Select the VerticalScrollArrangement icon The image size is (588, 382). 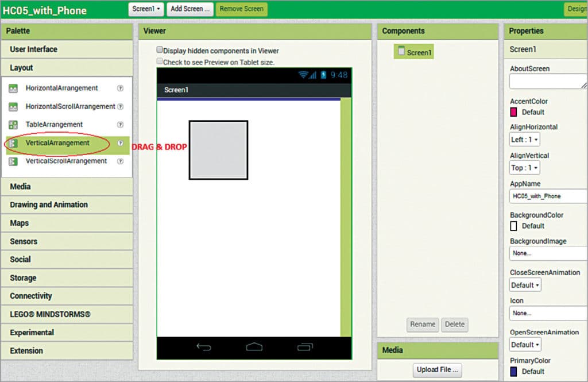(x=13, y=161)
